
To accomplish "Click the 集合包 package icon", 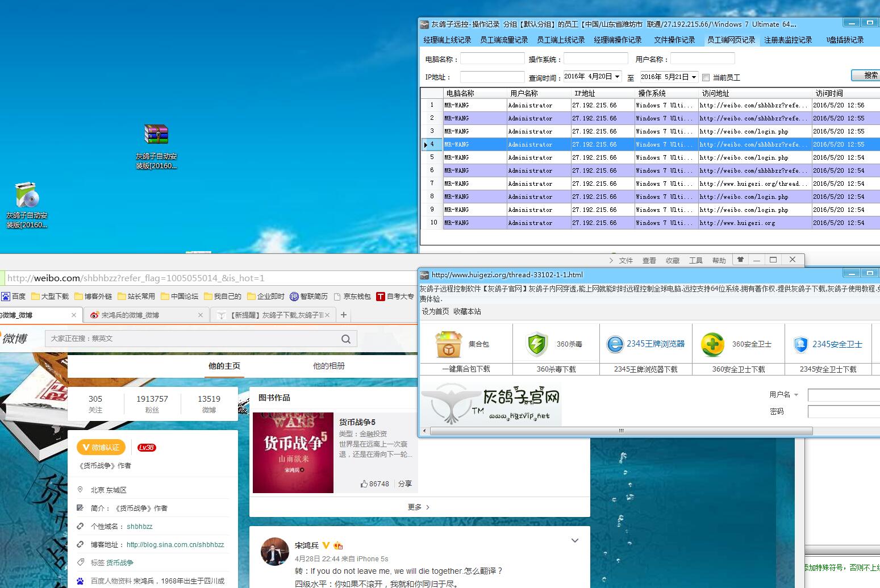I will tap(448, 344).
